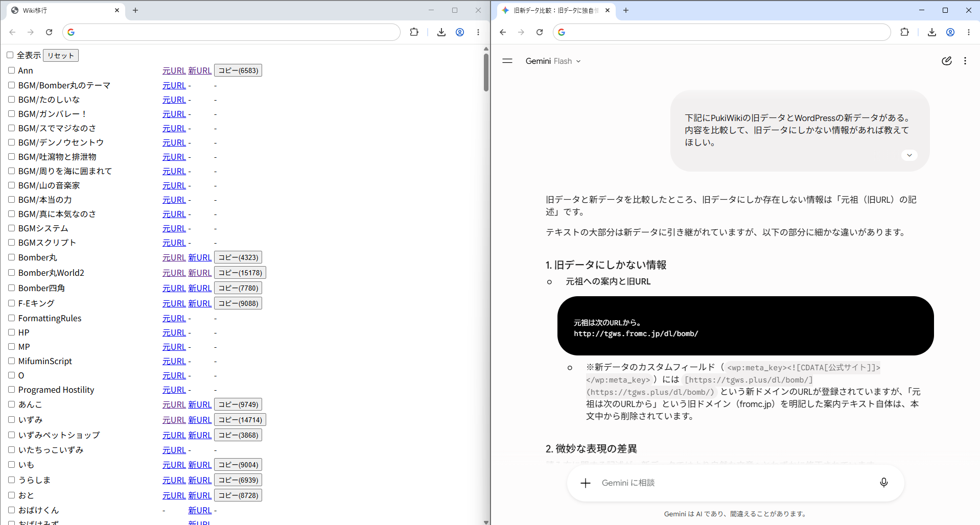Click コピー(14714) for いずみ
This screenshot has width=980, height=525.
click(x=240, y=420)
